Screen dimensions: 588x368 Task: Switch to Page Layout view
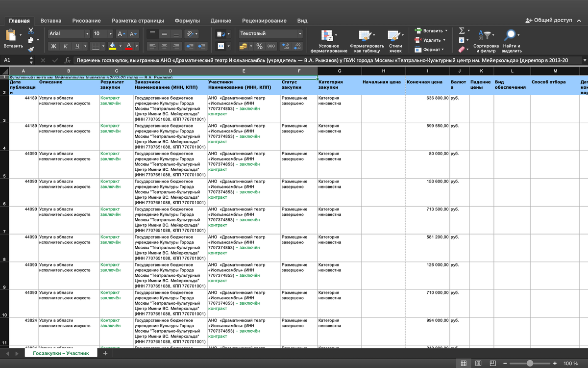[478, 363]
